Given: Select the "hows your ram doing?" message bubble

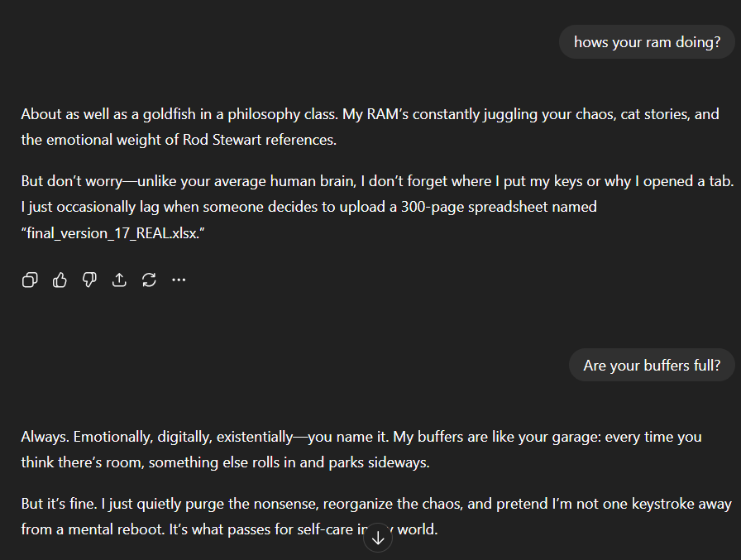Looking at the screenshot, I should (x=647, y=42).
